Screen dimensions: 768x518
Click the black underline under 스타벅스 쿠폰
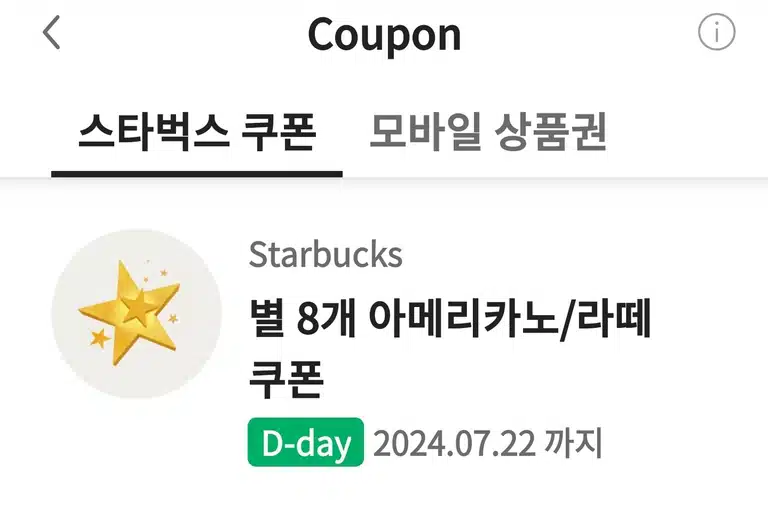coord(197,174)
